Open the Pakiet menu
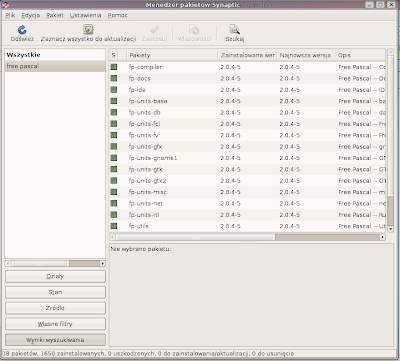 click(55, 15)
